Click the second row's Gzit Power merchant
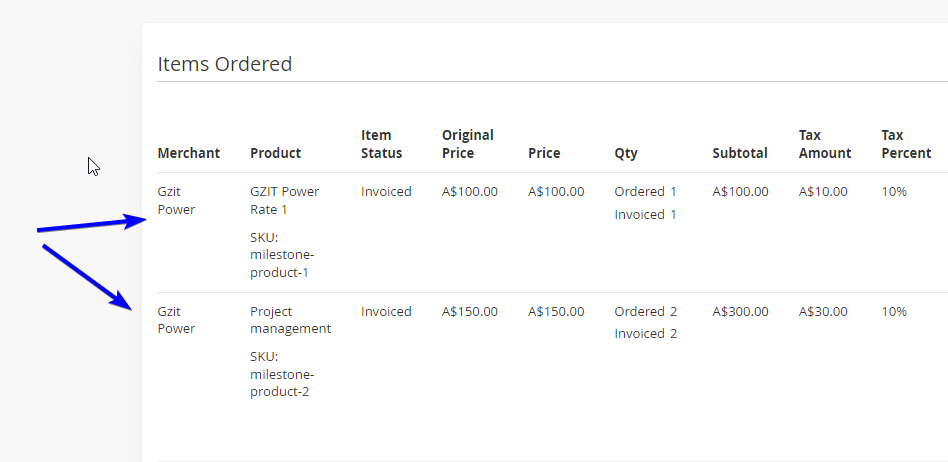 point(177,320)
